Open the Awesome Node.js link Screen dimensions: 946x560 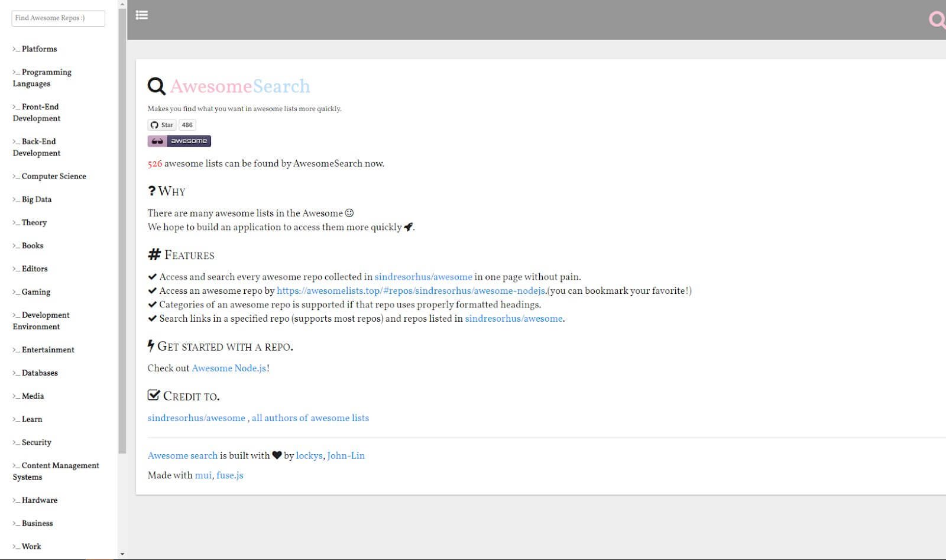(229, 368)
